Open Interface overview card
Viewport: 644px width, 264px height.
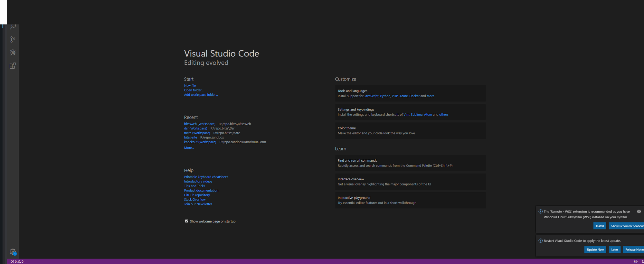[410, 182]
